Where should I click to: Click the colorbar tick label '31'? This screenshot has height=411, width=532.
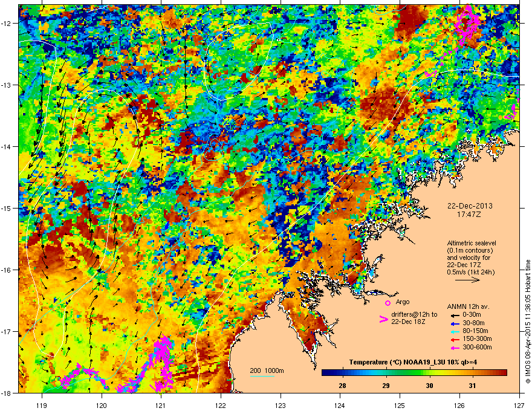[x=472, y=386]
